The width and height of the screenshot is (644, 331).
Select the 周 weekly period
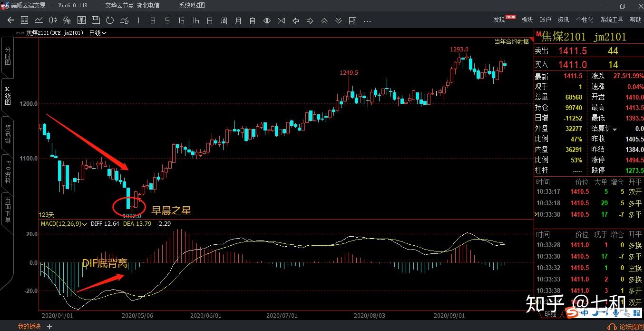pos(224,20)
